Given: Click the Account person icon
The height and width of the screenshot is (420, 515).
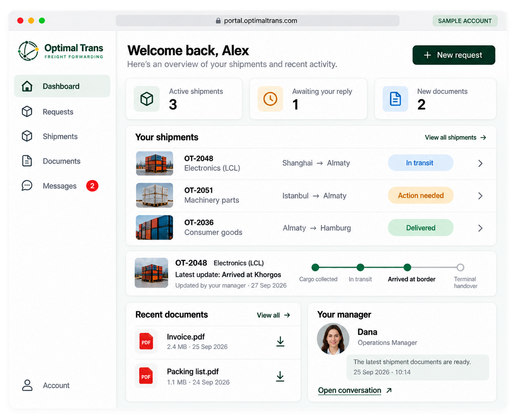Looking at the screenshot, I should tap(27, 385).
